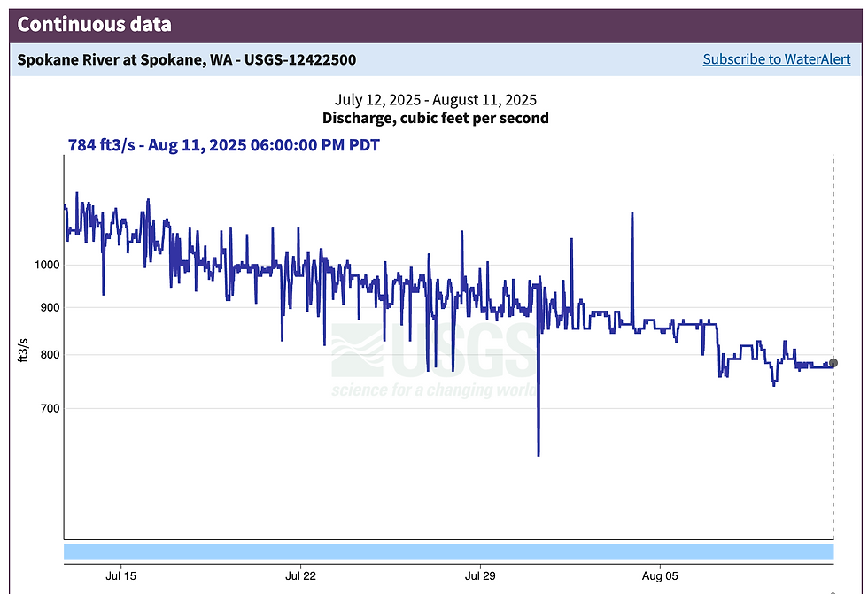Click the 900 y-axis tick label
Image resolution: width=868 pixels, height=594 pixels.
50,307
